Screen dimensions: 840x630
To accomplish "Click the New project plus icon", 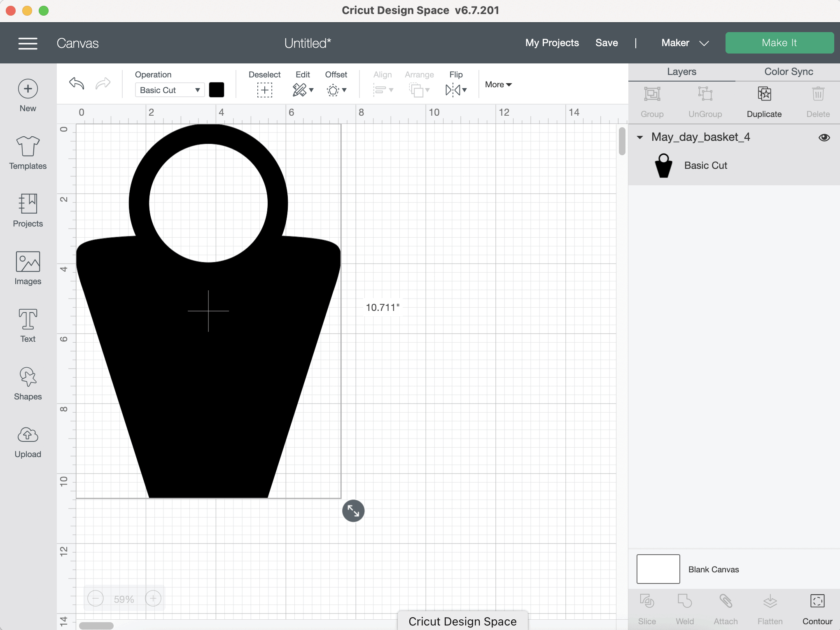I will pyautogui.click(x=28, y=89).
